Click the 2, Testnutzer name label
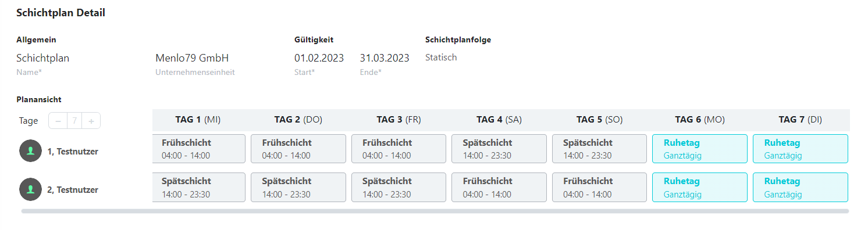 (x=73, y=190)
